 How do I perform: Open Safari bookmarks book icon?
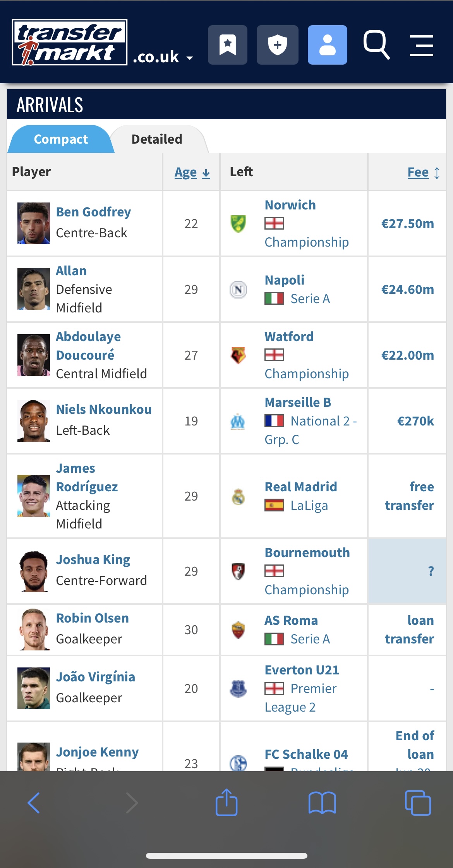pyautogui.click(x=322, y=803)
